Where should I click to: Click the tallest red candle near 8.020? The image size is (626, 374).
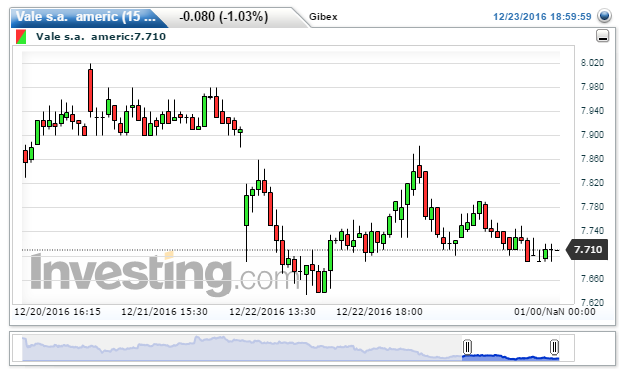(91, 90)
